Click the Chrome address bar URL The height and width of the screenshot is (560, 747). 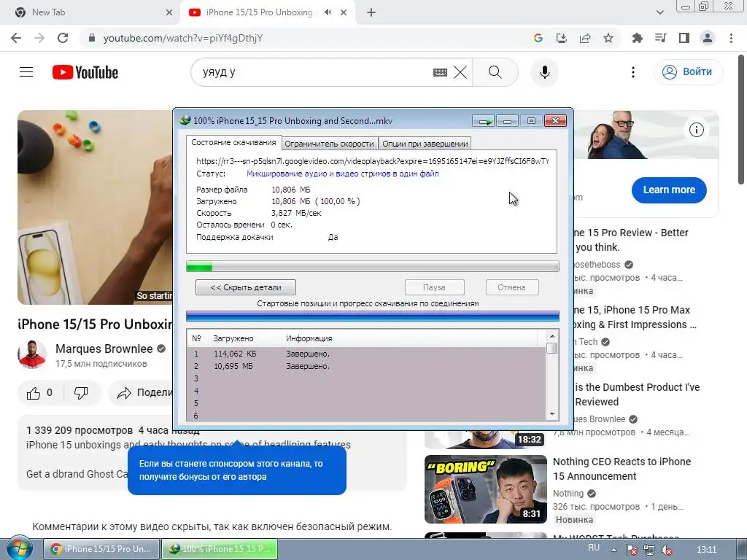pos(183,38)
